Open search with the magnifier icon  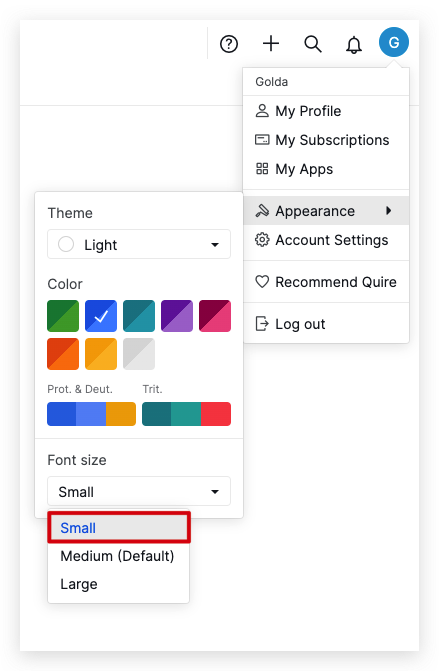click(313, 44)
